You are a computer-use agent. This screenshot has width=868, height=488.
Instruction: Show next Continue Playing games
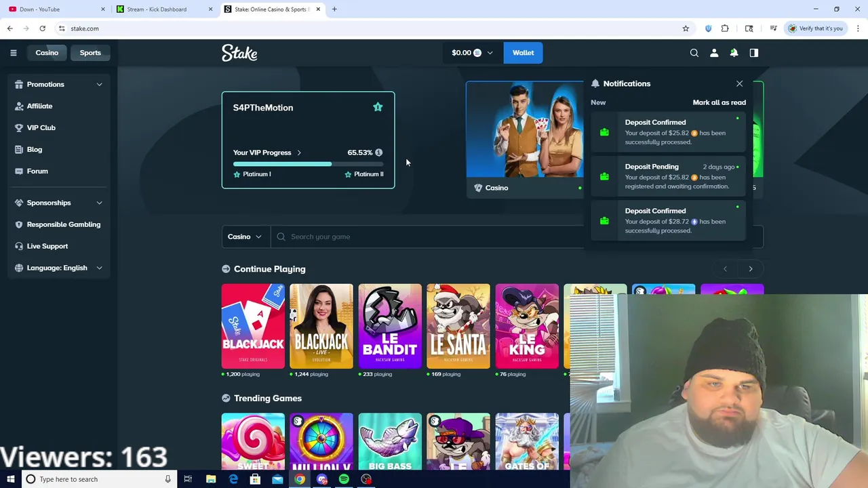click(751, 269)
